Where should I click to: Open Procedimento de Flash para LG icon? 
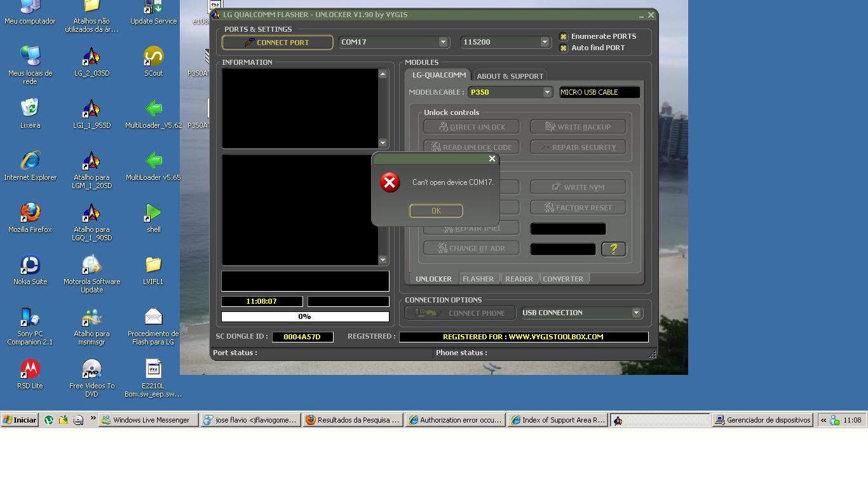(153, 325)
